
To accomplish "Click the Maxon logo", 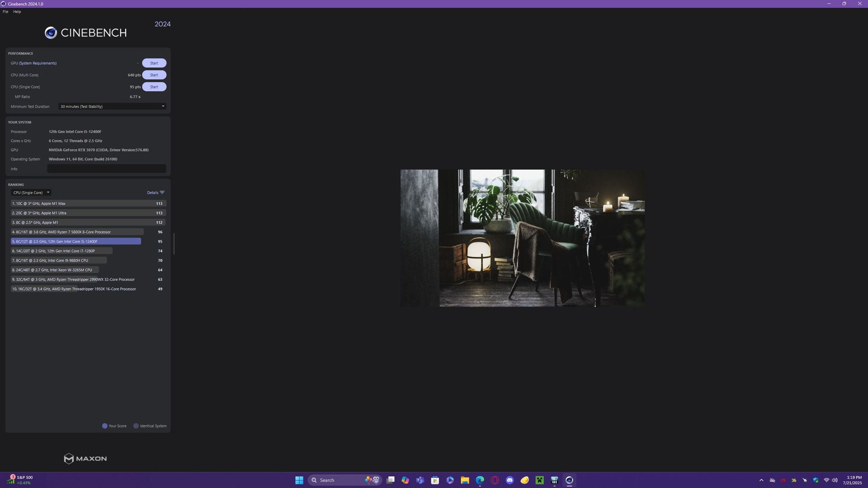I will pos(85,459).
